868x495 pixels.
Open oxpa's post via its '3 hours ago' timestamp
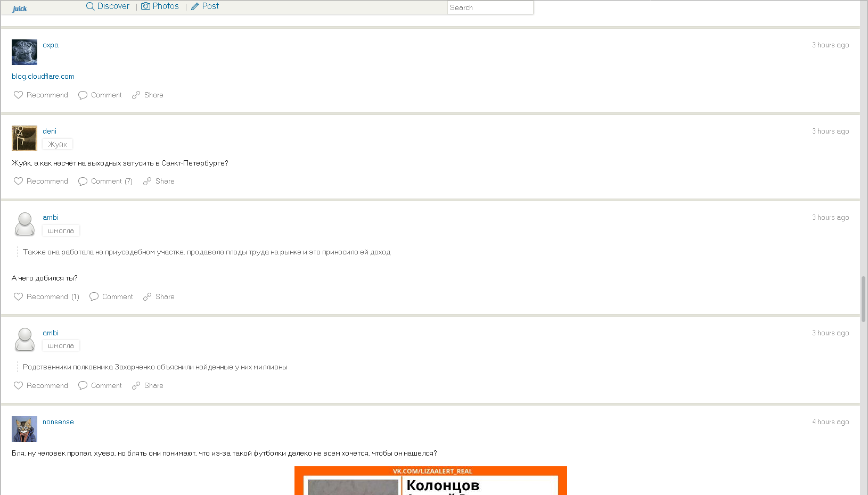(830, 45)
